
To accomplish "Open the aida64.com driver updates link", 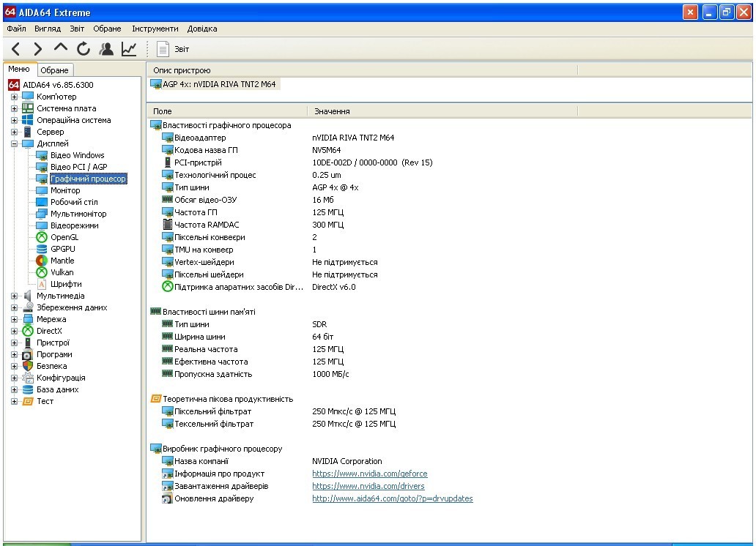I will point(392,498).
